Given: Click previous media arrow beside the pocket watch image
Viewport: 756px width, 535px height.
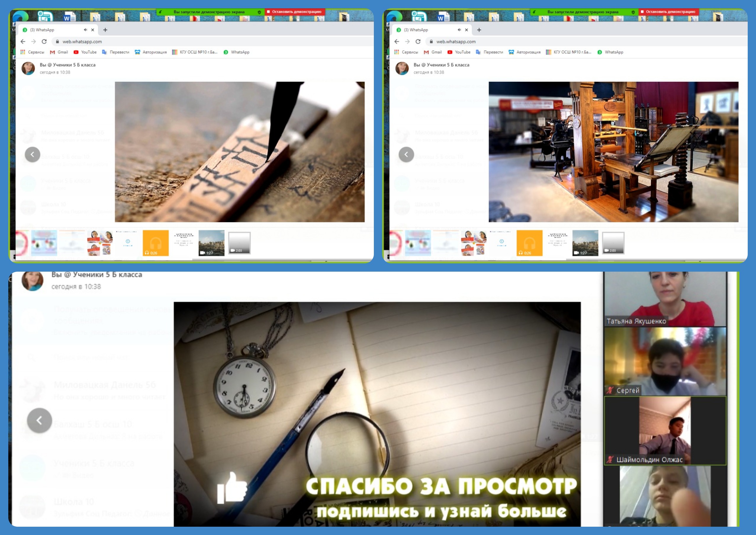Looking at the screenshot, I should [x=39, y=420].
